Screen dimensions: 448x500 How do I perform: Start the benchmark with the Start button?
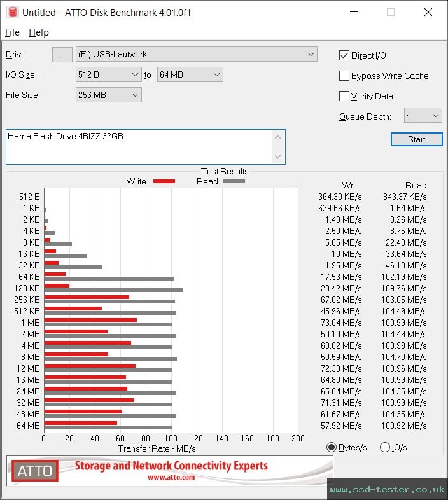click(x=416, y=139)
